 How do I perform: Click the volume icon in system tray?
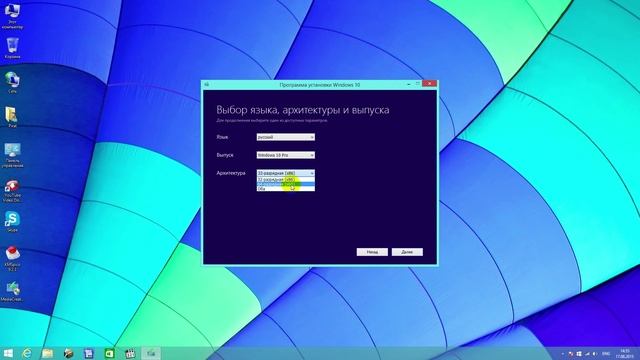pyautogui.click(x=595, y=354)
